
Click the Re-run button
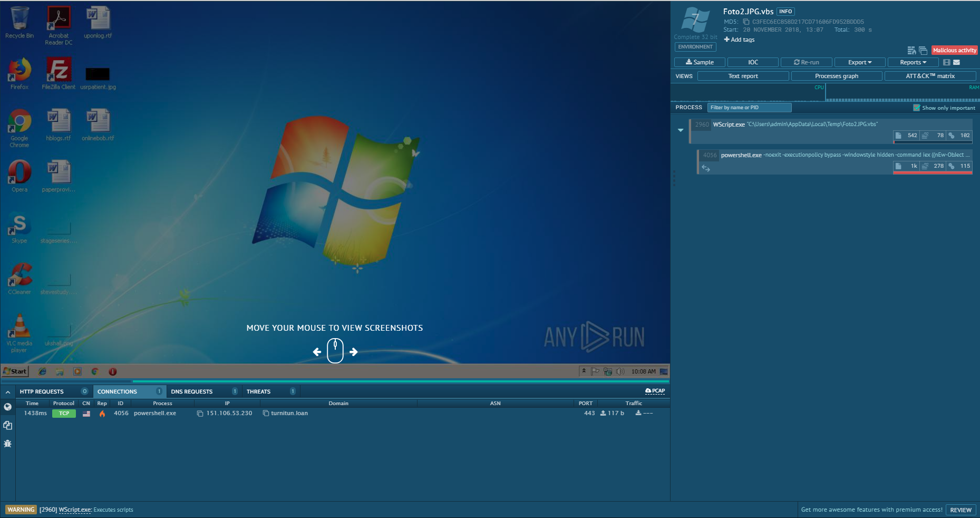point(807,62)
